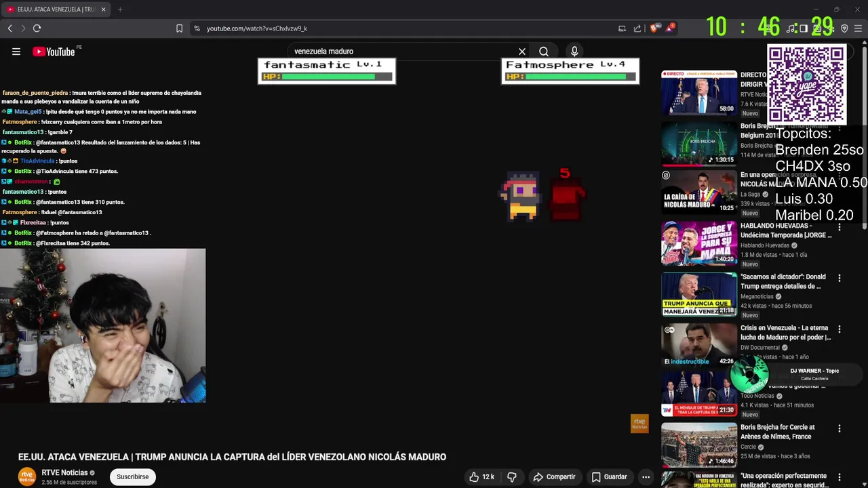Viewport: 868px width, 488px height.
Task: Click the install app icon in address bar
Action: click(622, 28)
